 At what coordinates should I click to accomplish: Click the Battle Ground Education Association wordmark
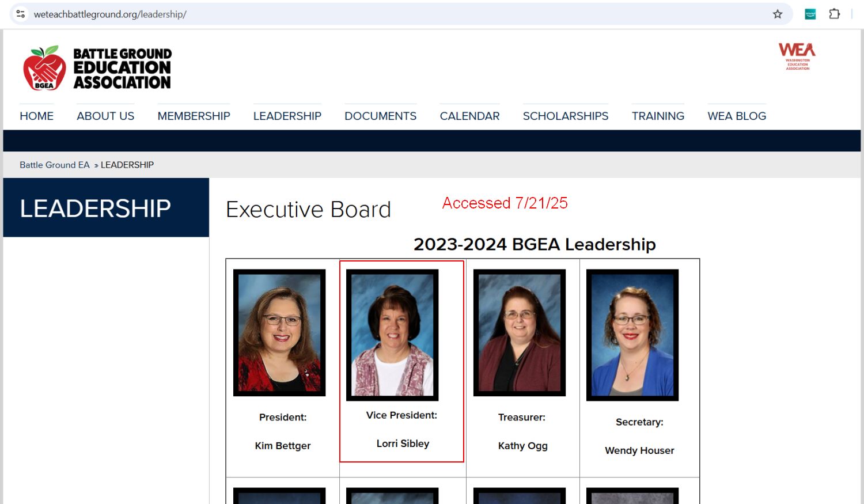[x=122, y=69]
